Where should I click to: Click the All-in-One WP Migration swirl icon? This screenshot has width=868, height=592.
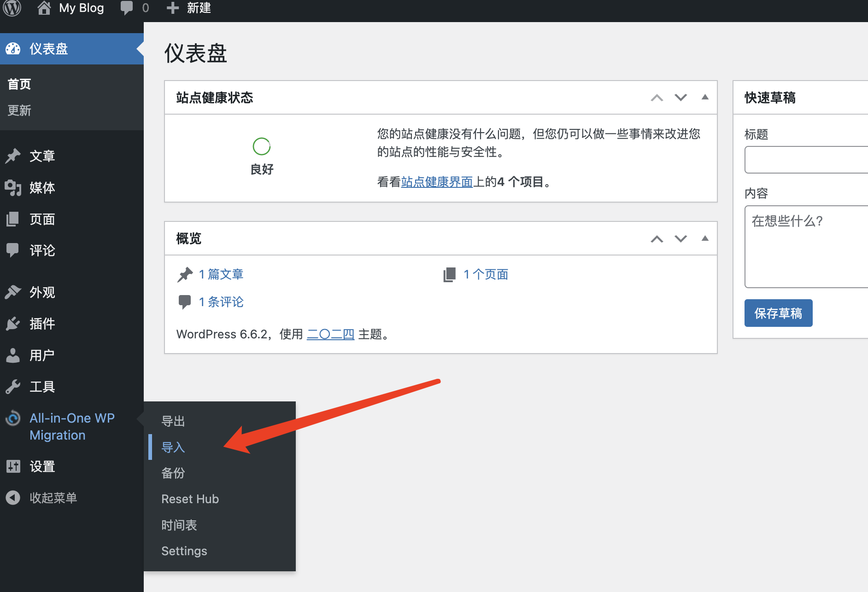point(13,418)
